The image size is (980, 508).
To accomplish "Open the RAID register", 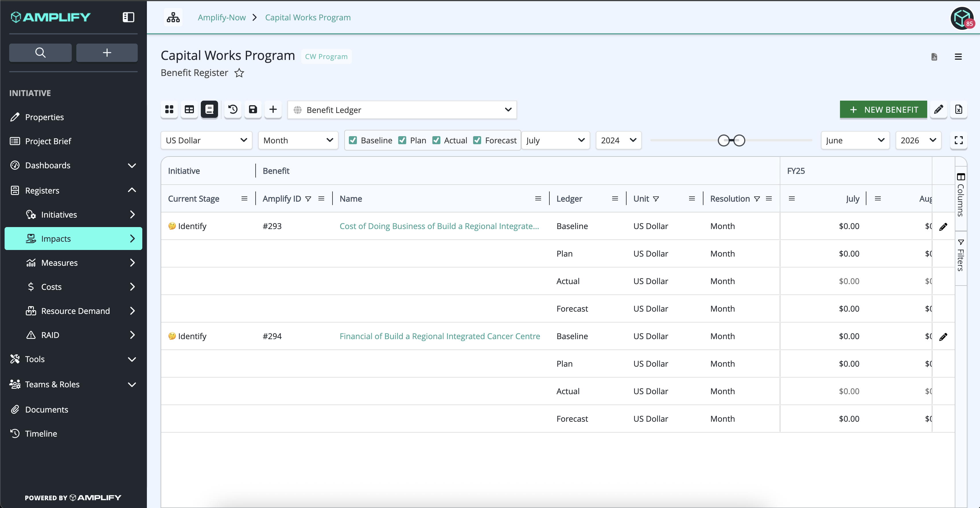I will coord(73,335).
